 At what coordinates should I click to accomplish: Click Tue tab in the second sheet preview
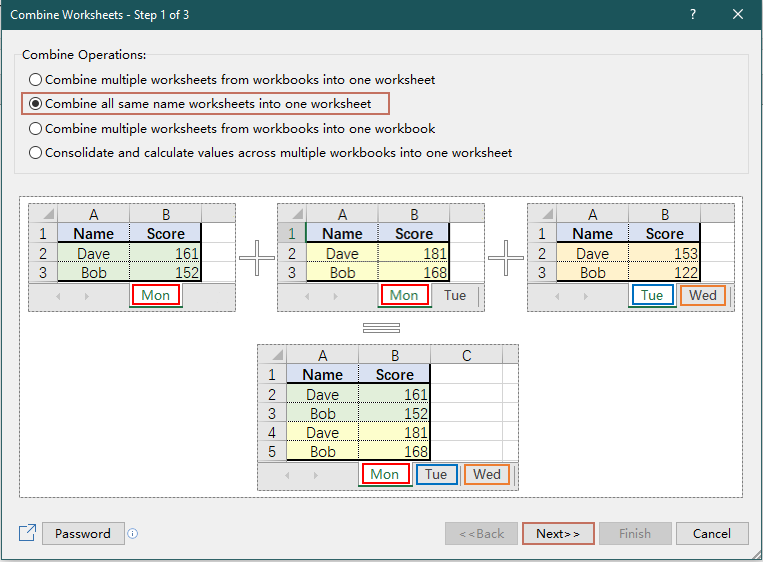click(x=455, y=295)
